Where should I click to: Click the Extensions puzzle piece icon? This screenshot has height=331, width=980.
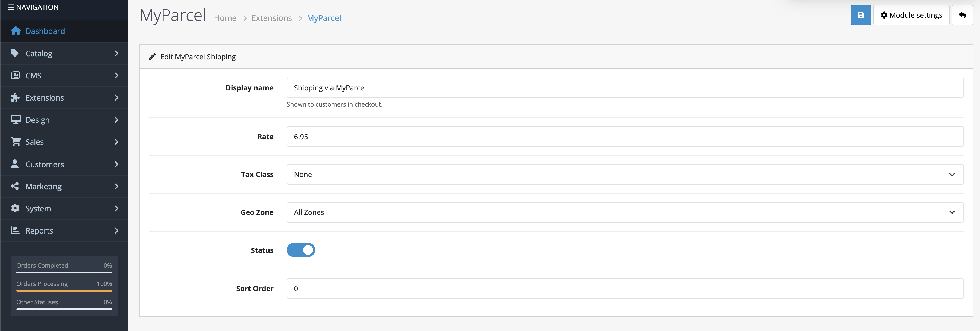coord(15,97)
